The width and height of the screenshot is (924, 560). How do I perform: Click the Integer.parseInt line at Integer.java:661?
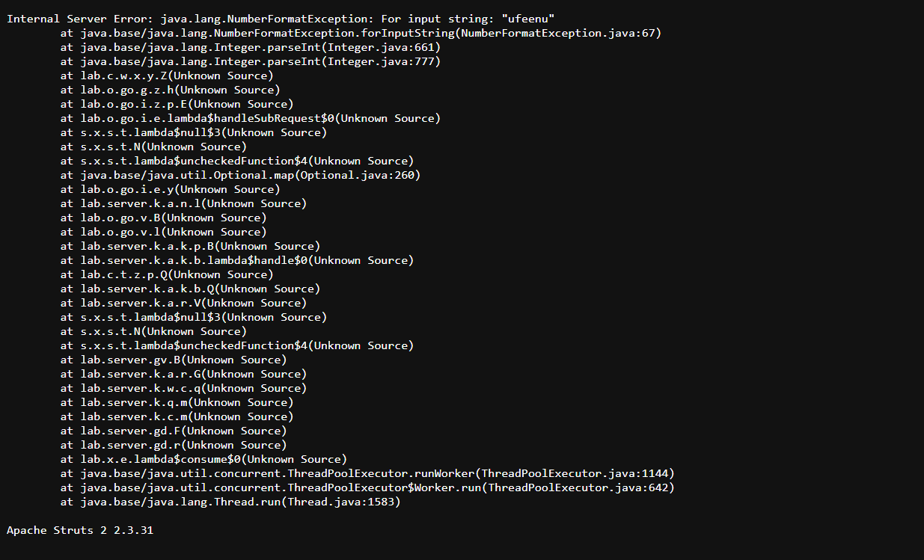point(251,47)
